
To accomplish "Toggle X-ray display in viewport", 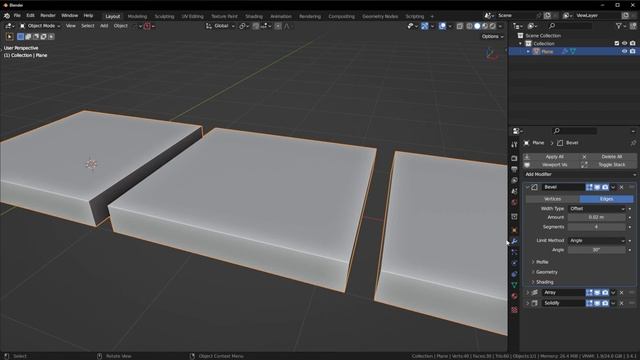I will (460, 26).
